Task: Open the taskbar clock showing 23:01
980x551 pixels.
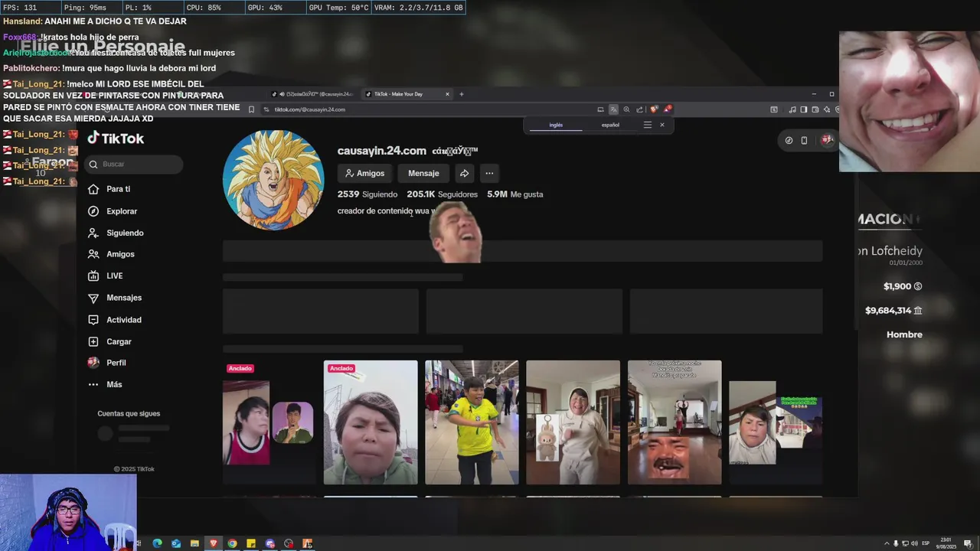Action: (946, 543)
